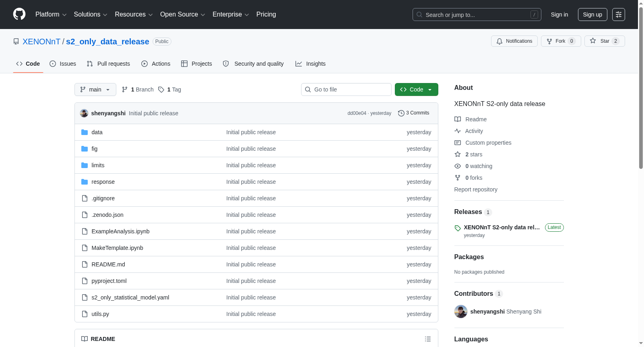This screenshot has width=644, height=347.
Task: Click the MakeTemplate.ipynb file icon
Action: [x=85, y=248]
